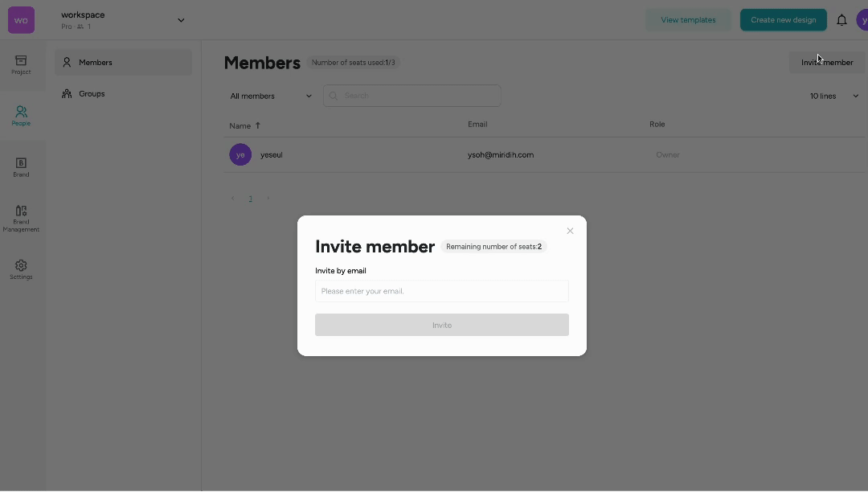Click the invite email input field
Viewport: 868px width, 492px height.
tap(441, 291)
